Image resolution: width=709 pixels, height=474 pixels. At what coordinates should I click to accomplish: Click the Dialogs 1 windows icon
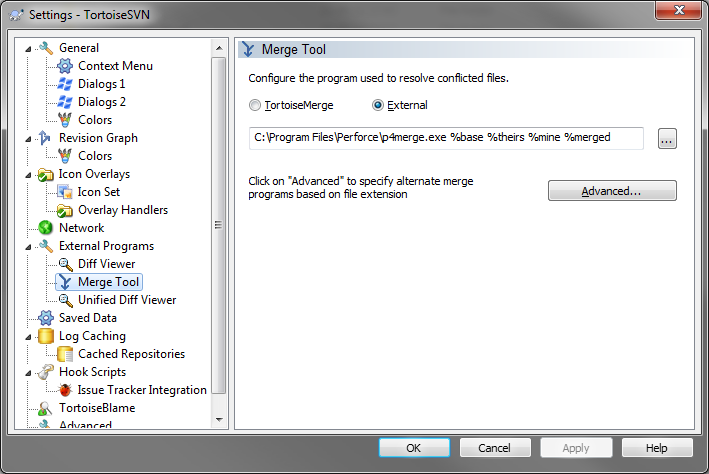(x=65, y=84)
